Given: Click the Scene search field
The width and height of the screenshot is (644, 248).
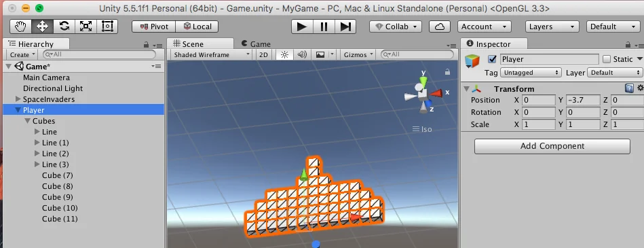Looking at the screenshot, I should coord(417,54).
